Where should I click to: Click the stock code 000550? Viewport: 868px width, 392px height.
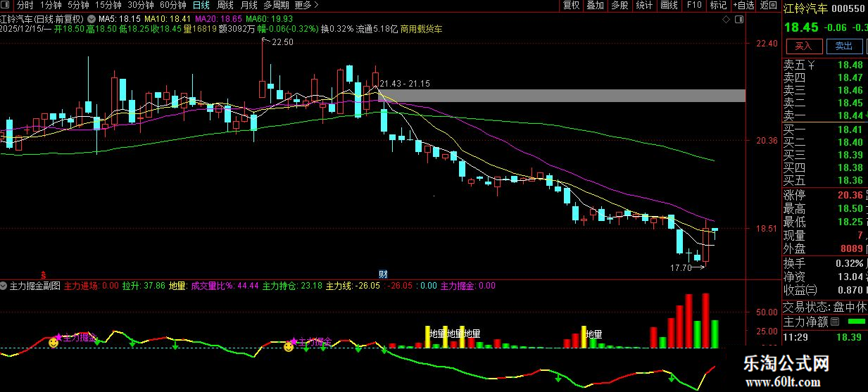(848, 8)
